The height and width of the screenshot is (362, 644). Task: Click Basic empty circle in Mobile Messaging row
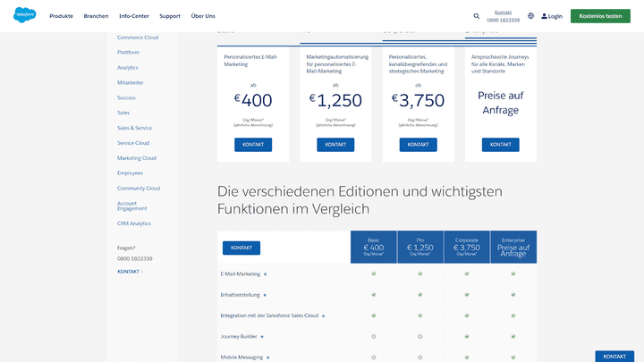pos(374,358)
